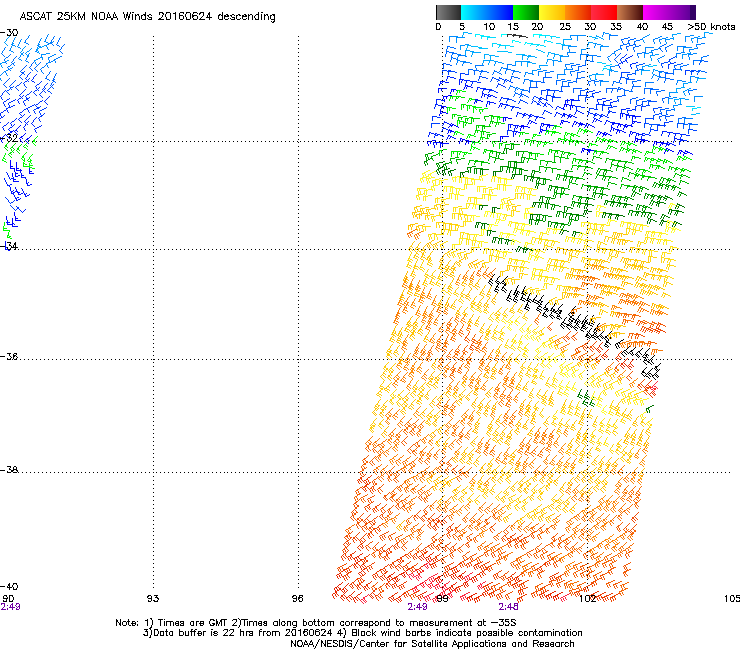740x650 pixels.
Task: Click the longitude label '96'
Action: [297, 598]
